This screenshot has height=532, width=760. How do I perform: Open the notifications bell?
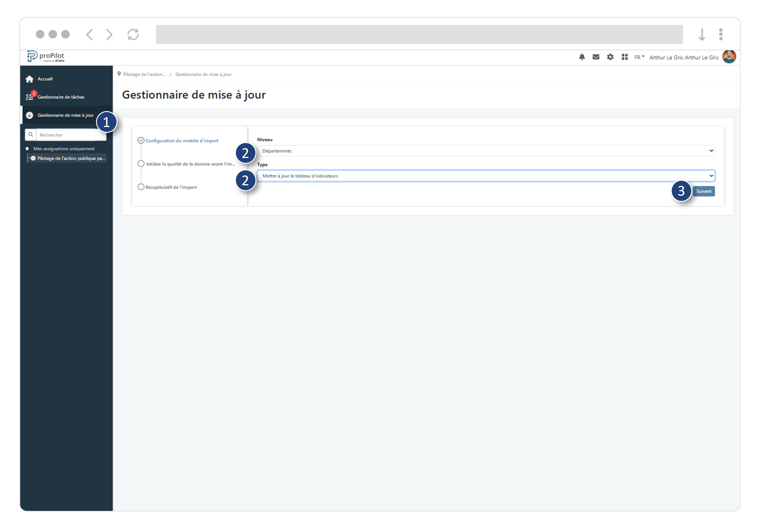click(x=582, y=57)
